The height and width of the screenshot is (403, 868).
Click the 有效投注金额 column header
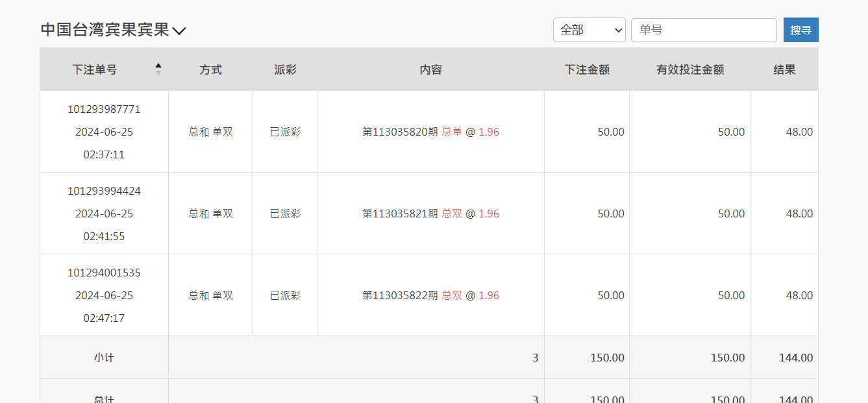689,69
